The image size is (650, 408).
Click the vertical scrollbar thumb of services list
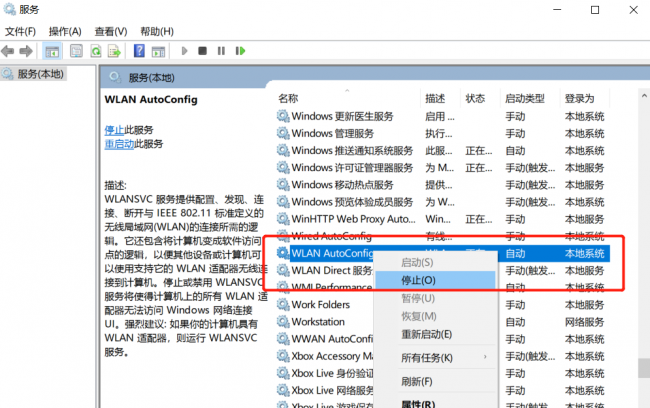644,368
